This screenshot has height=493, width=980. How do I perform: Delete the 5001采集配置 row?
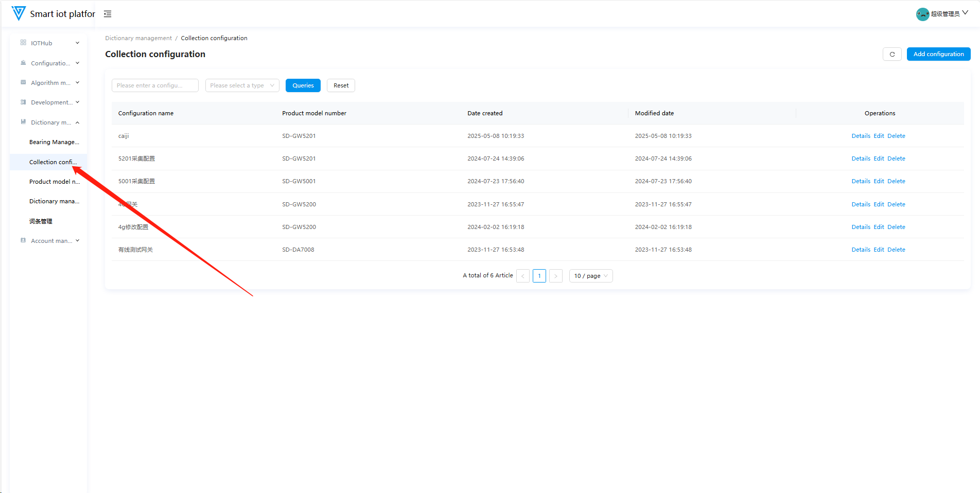[896, 181]
